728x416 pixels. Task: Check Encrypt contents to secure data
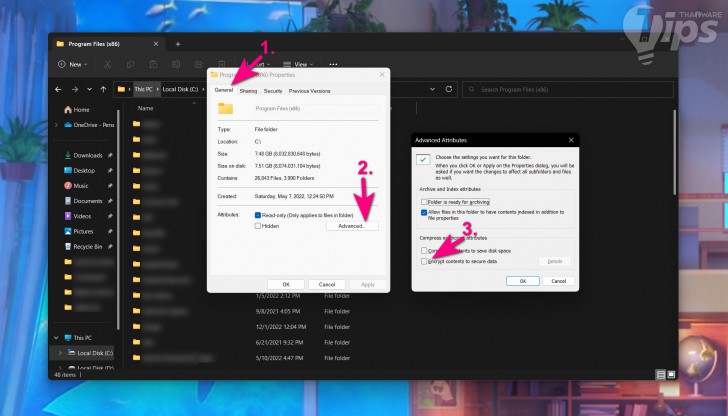click(x=424, y=261)
